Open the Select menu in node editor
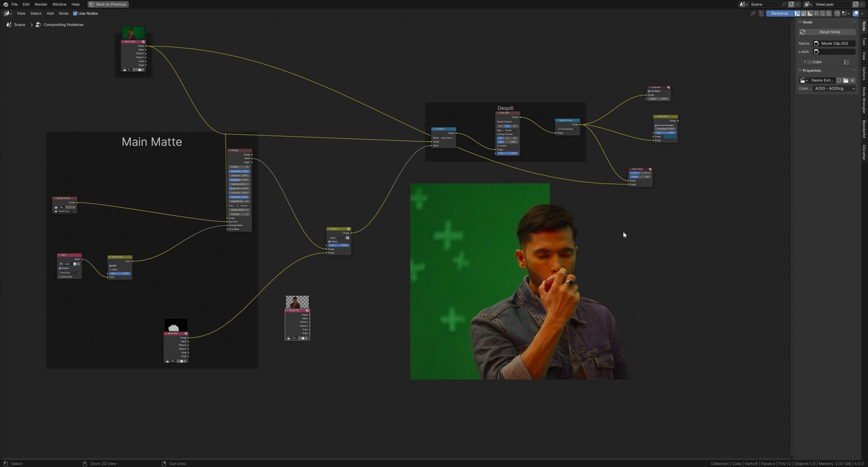The height and width of the screenshot is (467, 868). pyautogui.click(x=36, y=14)
